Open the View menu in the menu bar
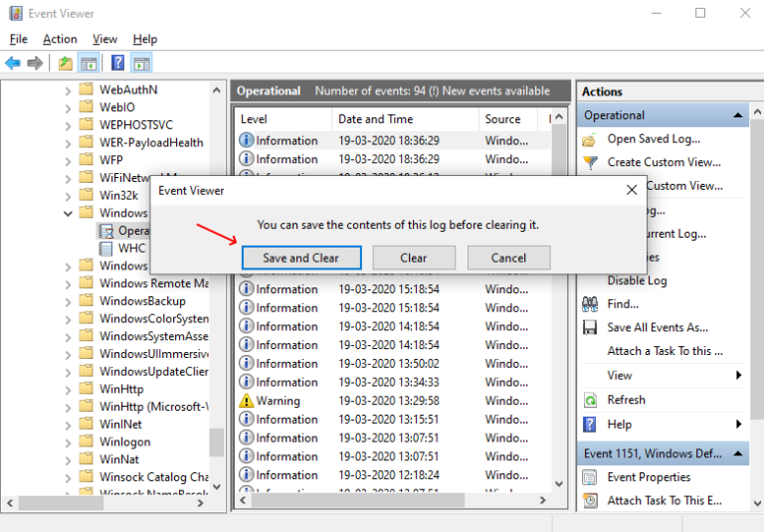Image resolution: width=764 pixels, height=532 pixels. coord(104,39)
